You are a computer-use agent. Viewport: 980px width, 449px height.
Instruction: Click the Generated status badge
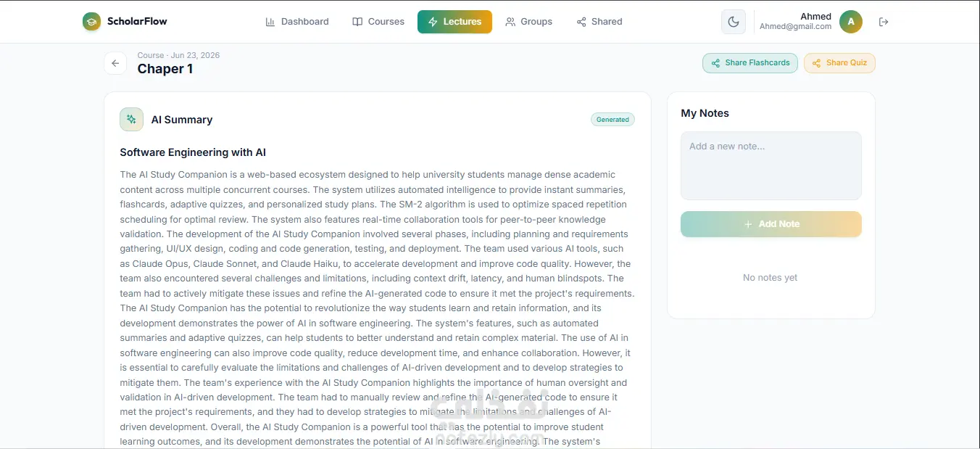[x=612, y=120]
